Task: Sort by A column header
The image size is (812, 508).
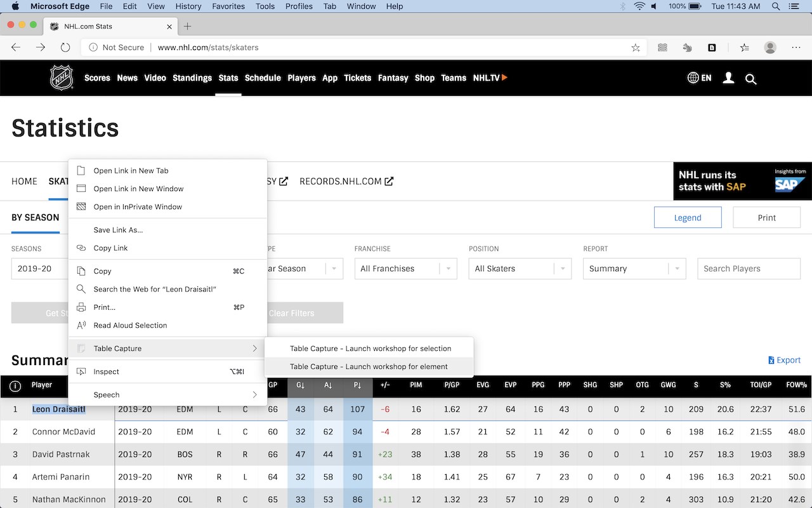Action: point(328,385)
